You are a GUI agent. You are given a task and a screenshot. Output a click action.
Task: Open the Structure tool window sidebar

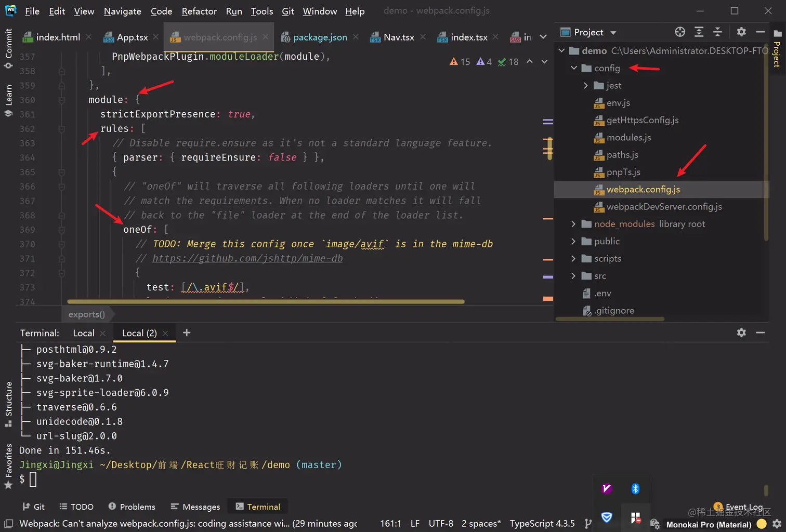[x=8, y=404]
